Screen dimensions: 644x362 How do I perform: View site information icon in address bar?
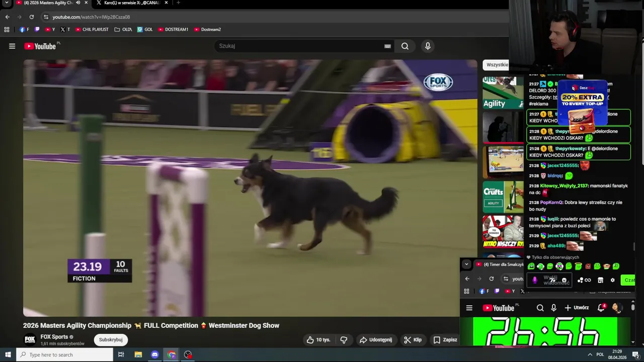(46, 17)
